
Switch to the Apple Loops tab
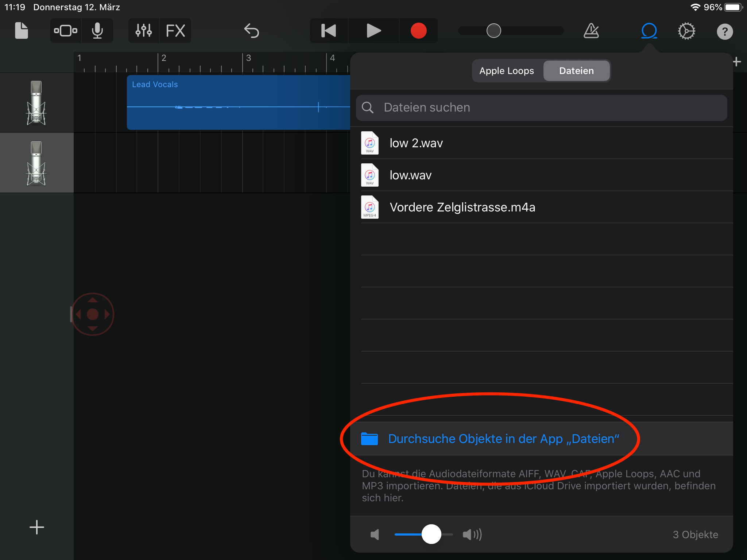(x=506, y=71)
